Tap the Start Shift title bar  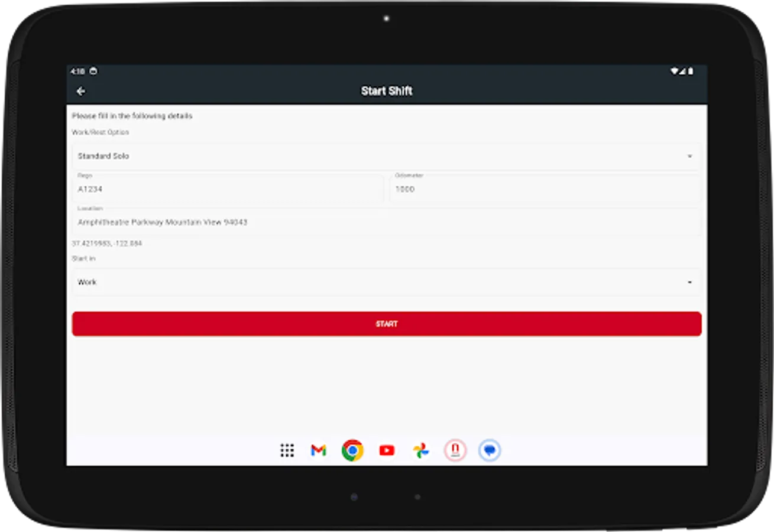387,90
